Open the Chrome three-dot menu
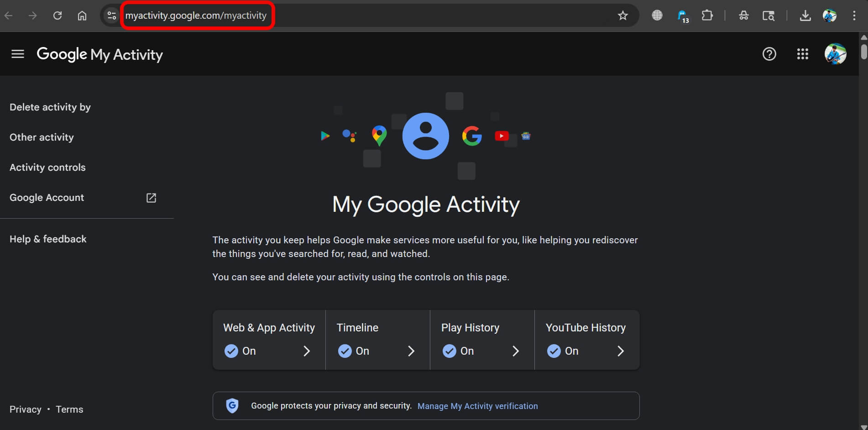Viewport: 868px width, 430px height. coord(854,16)
